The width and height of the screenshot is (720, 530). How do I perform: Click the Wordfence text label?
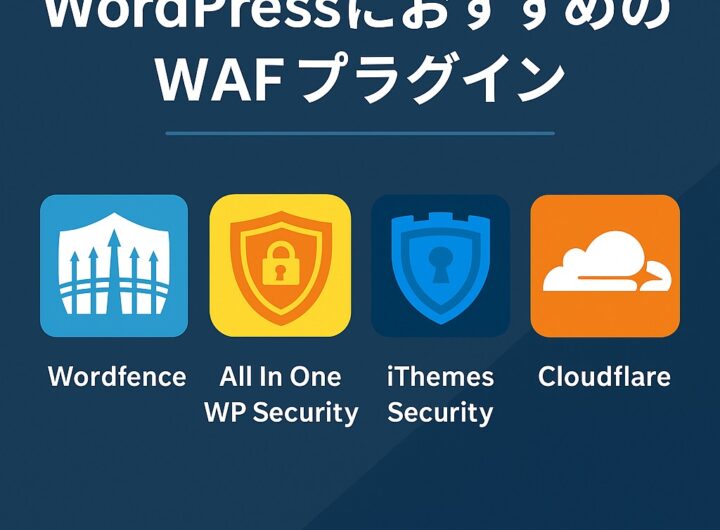[117, 377]
